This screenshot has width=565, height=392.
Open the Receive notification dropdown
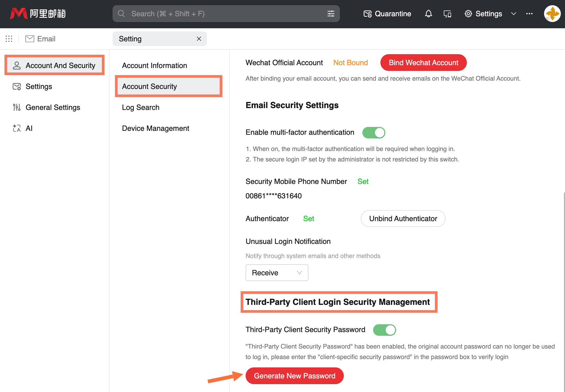(276, 272)
